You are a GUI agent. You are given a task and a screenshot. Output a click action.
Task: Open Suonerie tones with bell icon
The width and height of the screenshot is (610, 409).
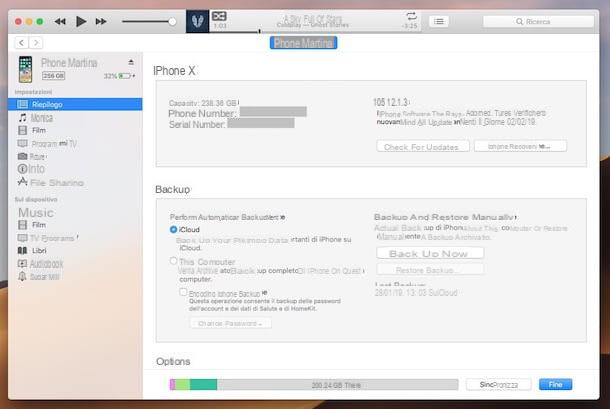click(x=75, y=277)
